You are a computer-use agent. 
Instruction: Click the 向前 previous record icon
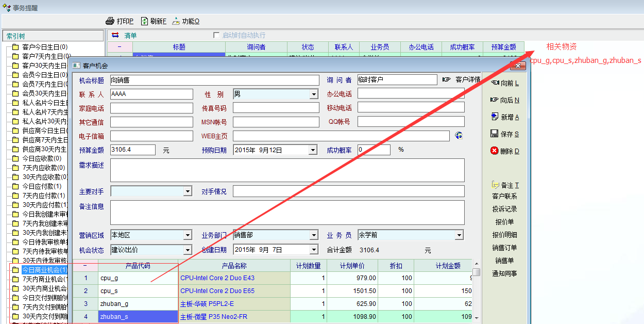coord(495,83)
